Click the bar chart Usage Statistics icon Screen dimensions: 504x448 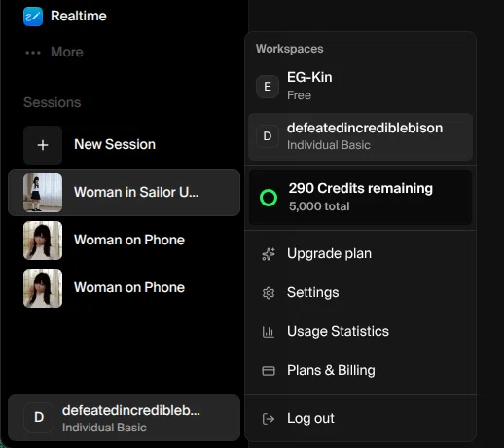pyautogui.click(x=269, y=332)
